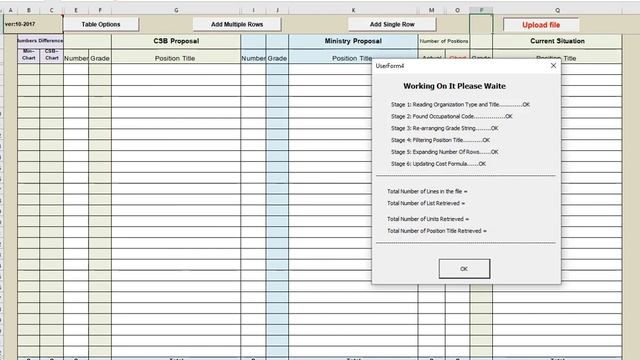Select column F header

click(x=100, y=10)
